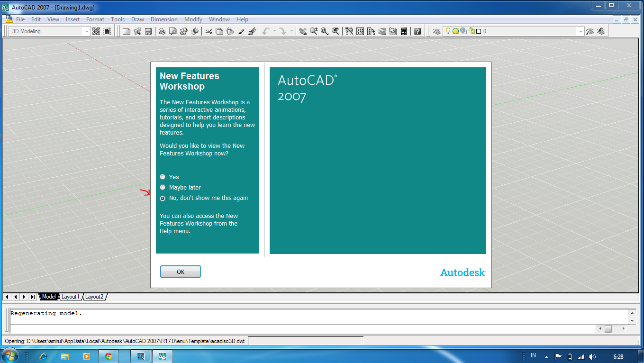644x363 pixels.
Task: Toggle layer 0 freeze sun icon
Action: click(455, 31)
